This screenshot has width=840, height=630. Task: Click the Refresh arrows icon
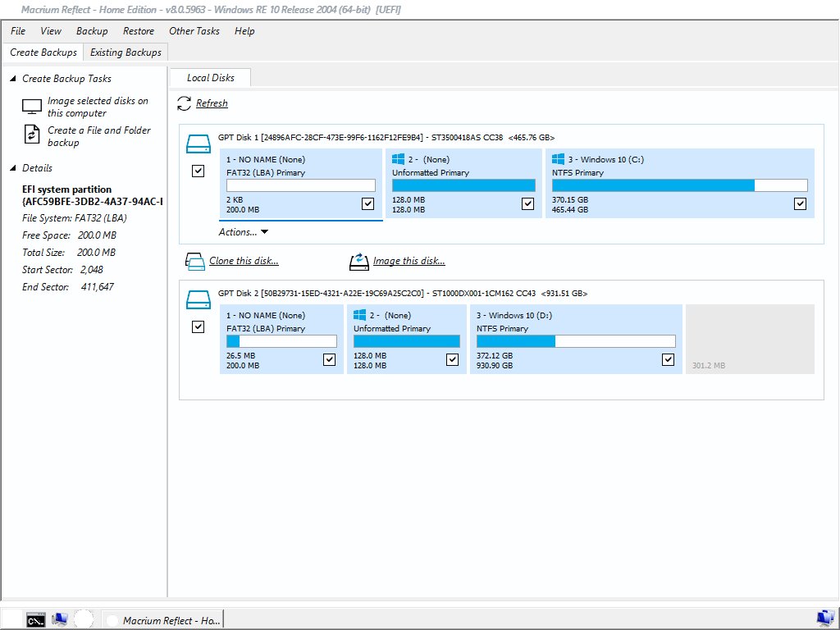click(x=185, y=103)
